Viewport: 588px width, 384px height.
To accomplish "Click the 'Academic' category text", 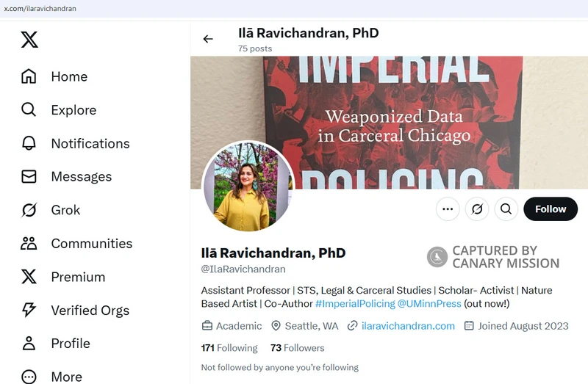I will [x=239, y=326].
